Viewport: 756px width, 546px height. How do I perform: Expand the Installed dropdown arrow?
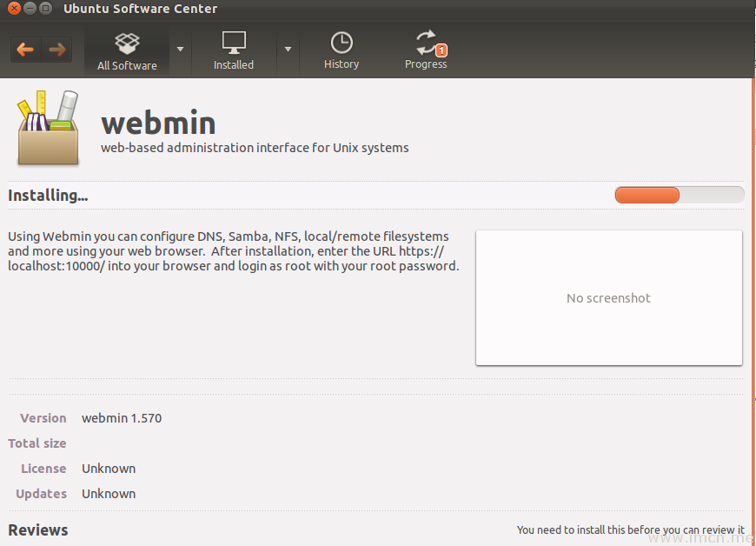pyautogui.click(x=288, y=50)
